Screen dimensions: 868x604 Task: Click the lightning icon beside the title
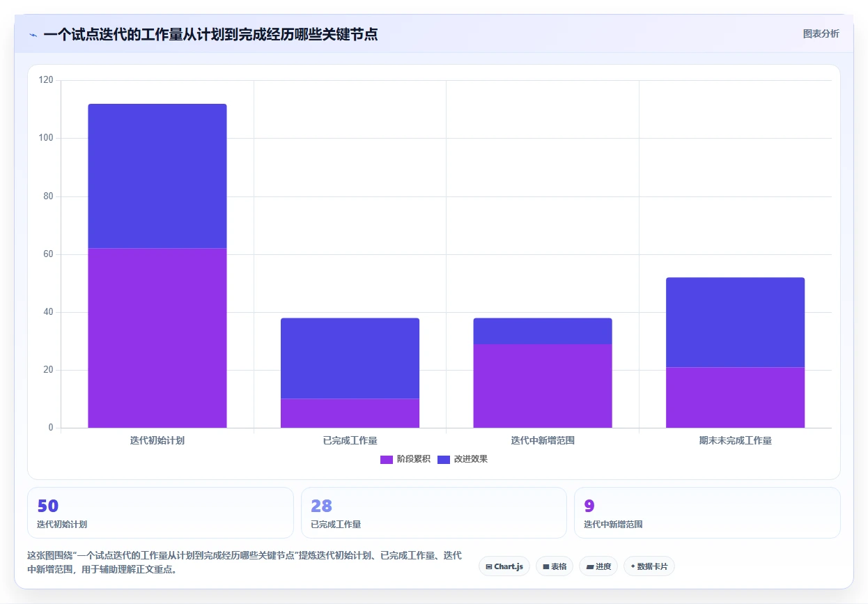pos(33,35)
